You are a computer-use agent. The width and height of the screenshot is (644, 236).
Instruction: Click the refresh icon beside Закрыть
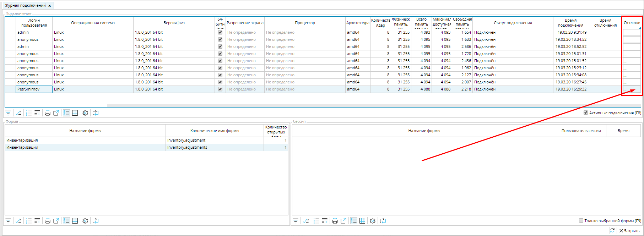612,231
